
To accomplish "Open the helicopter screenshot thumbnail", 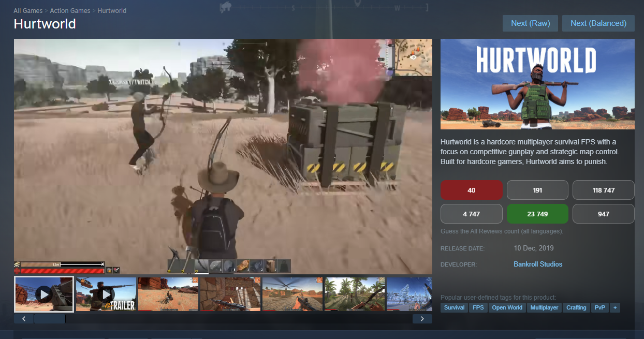I will (x=292, y=294).
